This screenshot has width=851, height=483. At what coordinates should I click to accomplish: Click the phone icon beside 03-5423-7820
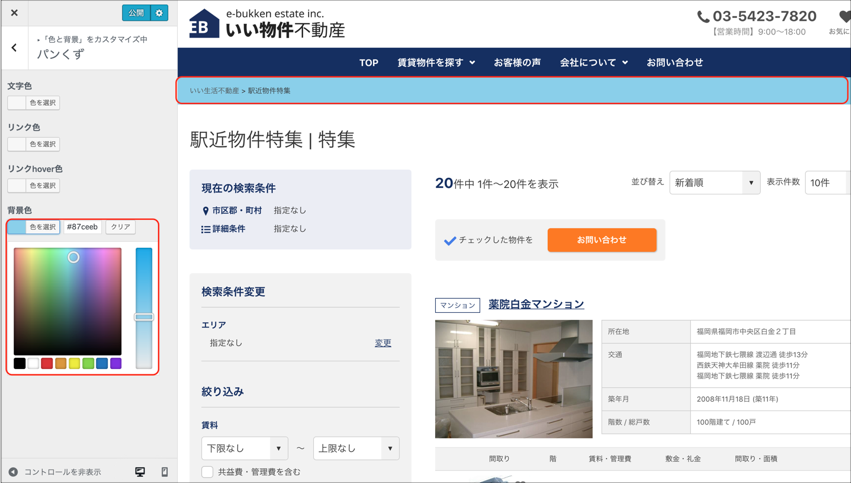point(703,17)
